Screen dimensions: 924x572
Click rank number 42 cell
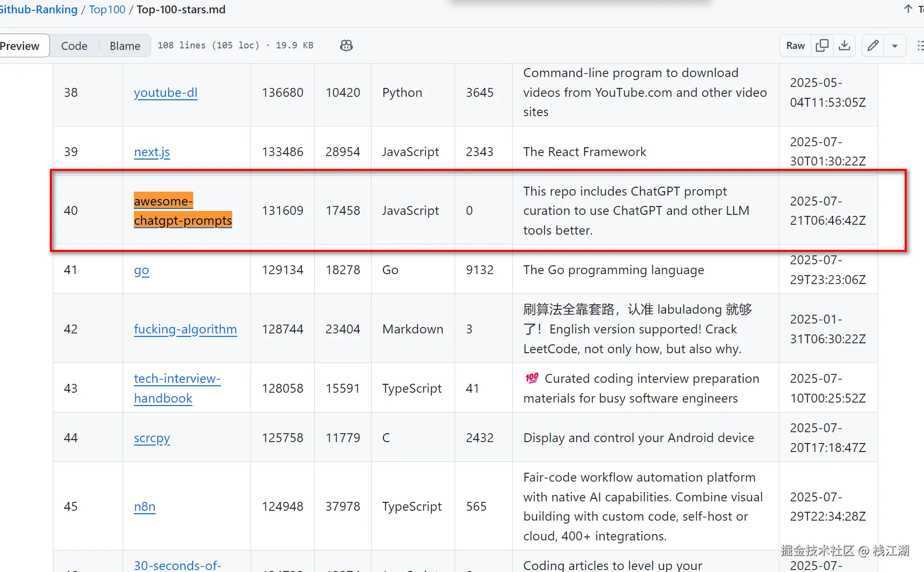71,329
